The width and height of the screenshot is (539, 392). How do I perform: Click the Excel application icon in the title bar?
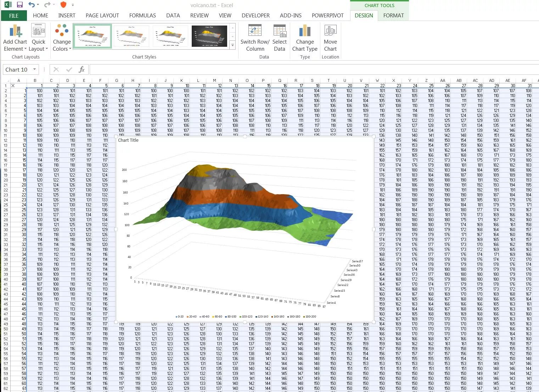point(8,5)
